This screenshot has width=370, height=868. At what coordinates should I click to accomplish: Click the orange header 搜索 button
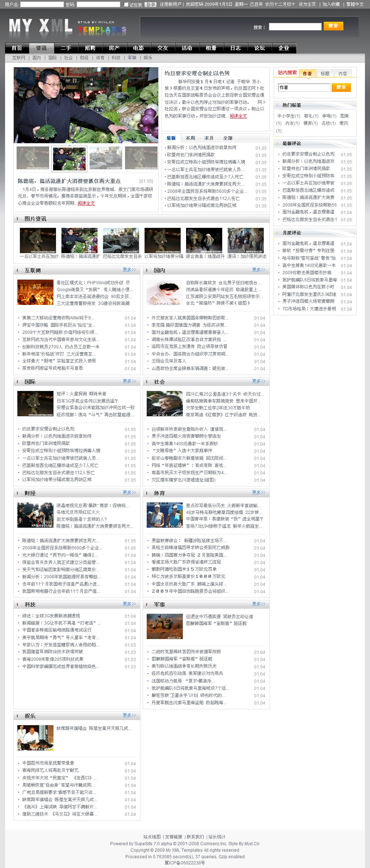point(333,26)
